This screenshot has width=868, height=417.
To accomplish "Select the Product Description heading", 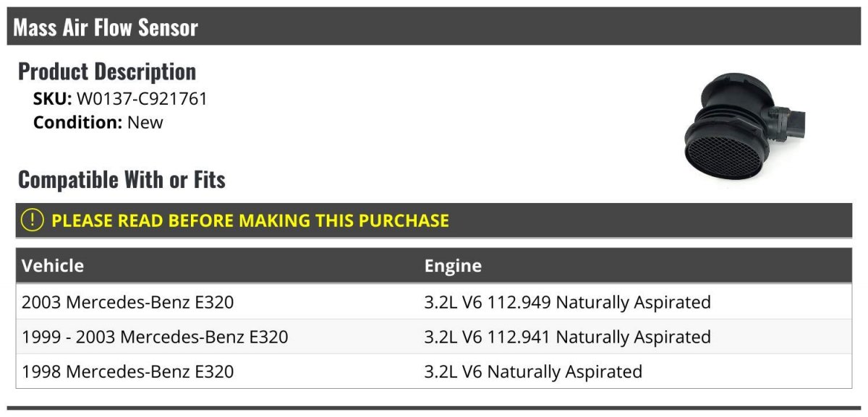I will [x=107, y=72].
